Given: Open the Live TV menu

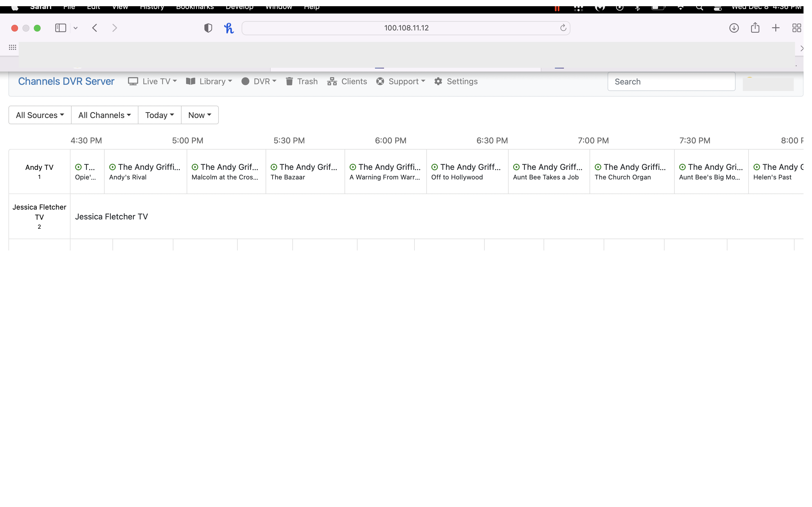Looking at the screenshot, I should pyautogui.click(x=152, y=81).
